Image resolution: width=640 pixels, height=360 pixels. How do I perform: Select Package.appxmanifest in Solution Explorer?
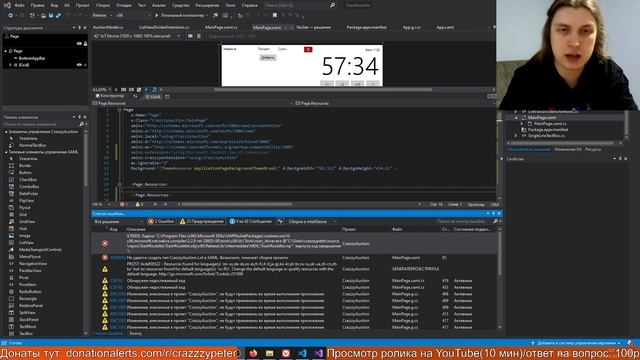[548, 130]
